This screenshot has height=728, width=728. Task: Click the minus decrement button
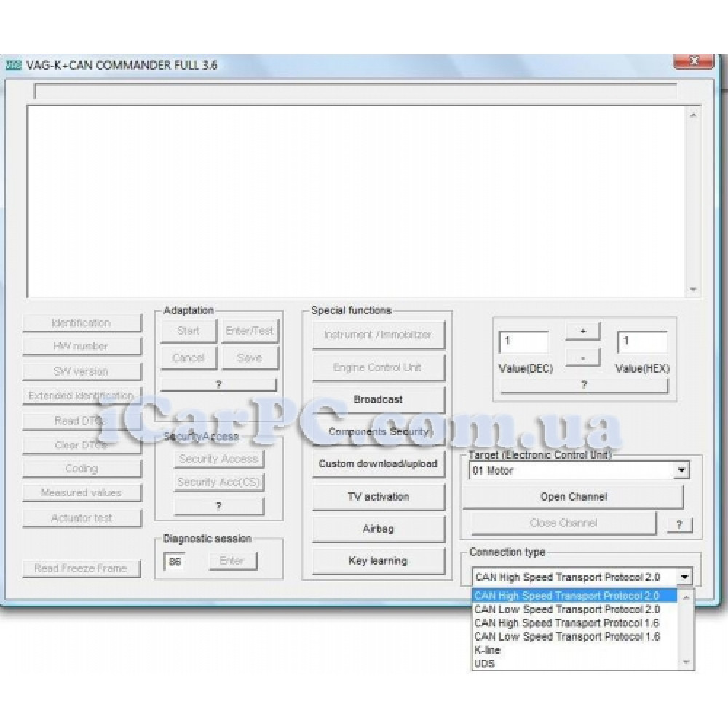[x=583, y=357]
